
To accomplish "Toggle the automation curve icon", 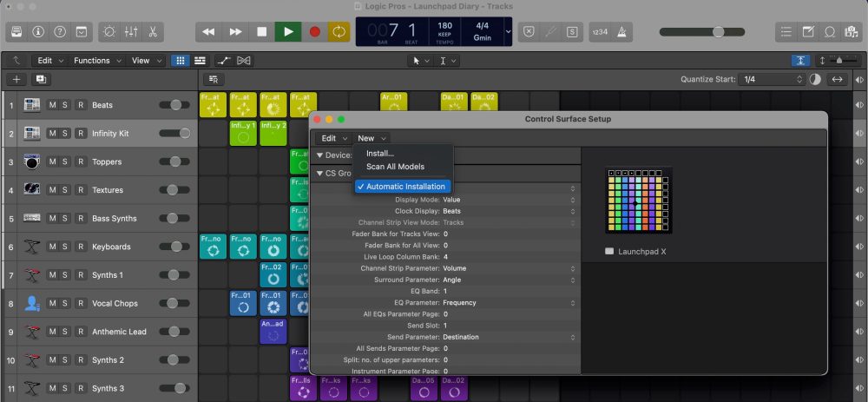I will (224, 61).
